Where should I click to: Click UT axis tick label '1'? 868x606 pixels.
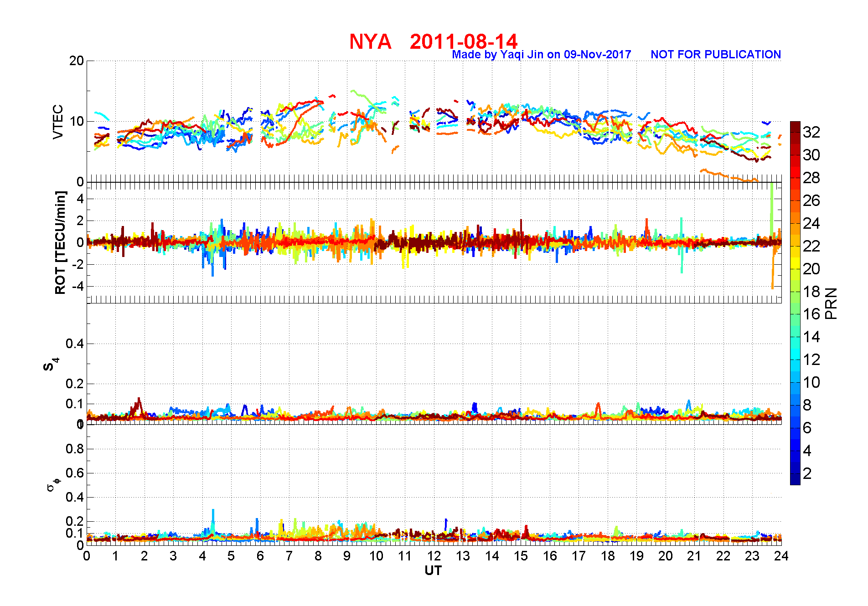pyautogui.click(x=115, y=556)
